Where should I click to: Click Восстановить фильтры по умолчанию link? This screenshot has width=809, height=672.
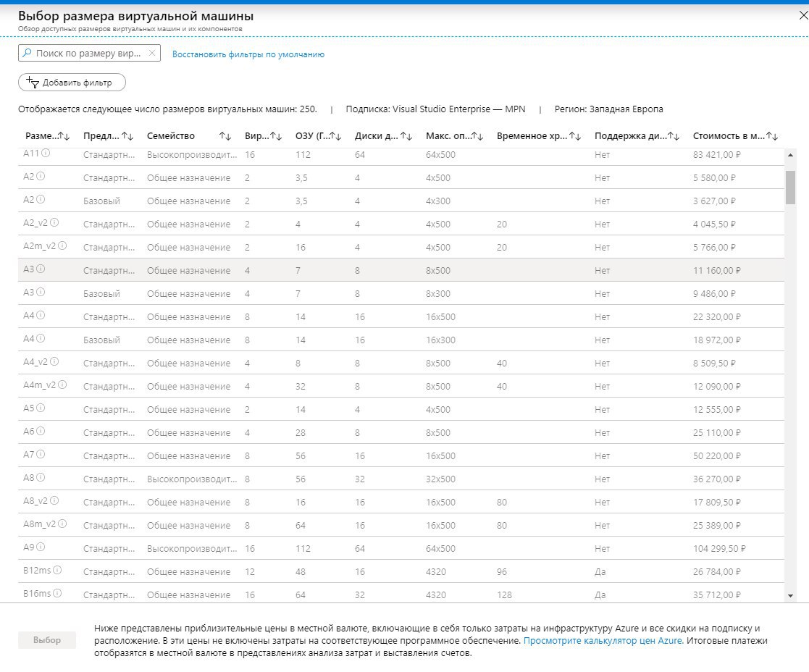pos(248,54)
